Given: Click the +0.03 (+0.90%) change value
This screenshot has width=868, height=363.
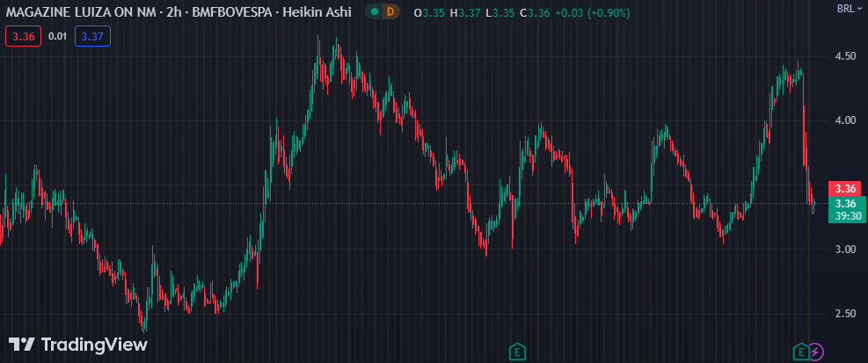Looking at the screenshot, I should coord(592,12).
